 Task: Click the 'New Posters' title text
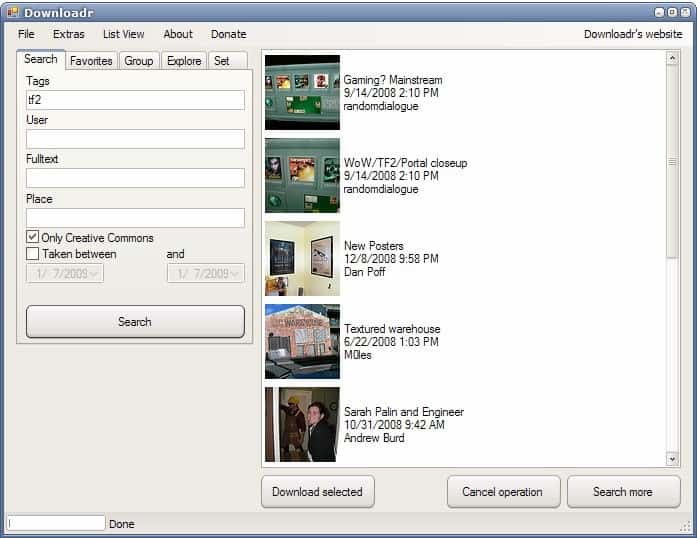374,246
